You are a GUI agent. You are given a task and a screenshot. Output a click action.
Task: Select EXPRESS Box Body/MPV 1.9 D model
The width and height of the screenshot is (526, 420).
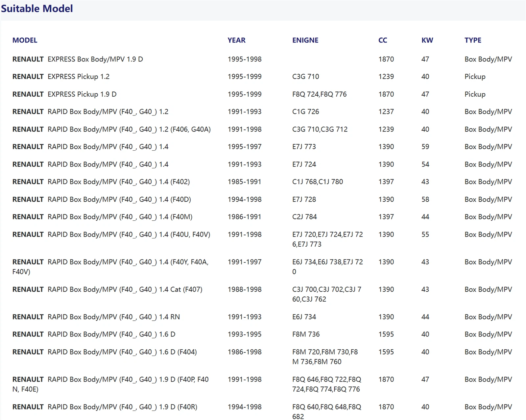pos(78,59)
